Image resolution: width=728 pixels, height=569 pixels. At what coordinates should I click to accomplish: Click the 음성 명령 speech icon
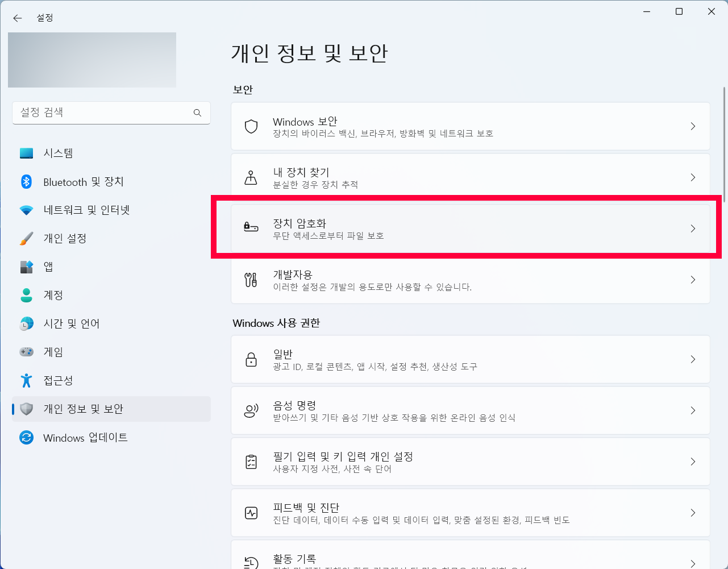pyautogui.click(x=251, y=410)
